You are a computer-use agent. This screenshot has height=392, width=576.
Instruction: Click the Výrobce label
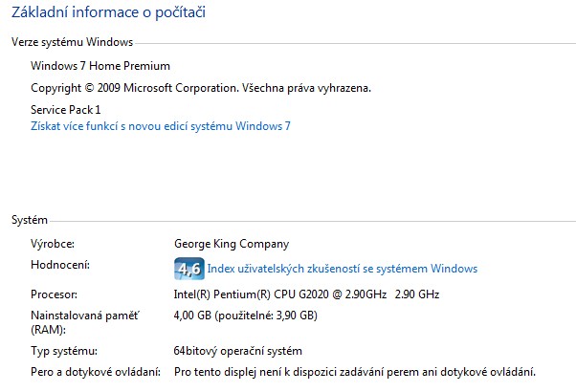(x=53, y=244)
